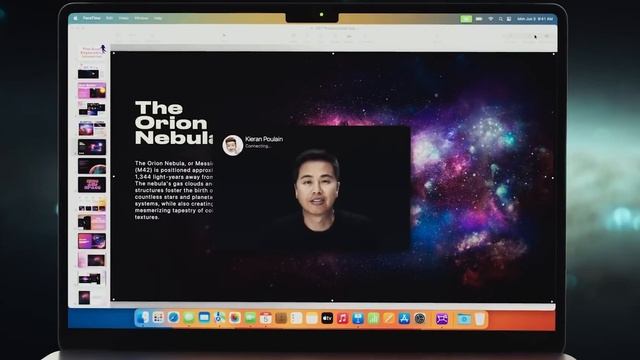Open Pages in the Dock

click(x=389, y=318)
